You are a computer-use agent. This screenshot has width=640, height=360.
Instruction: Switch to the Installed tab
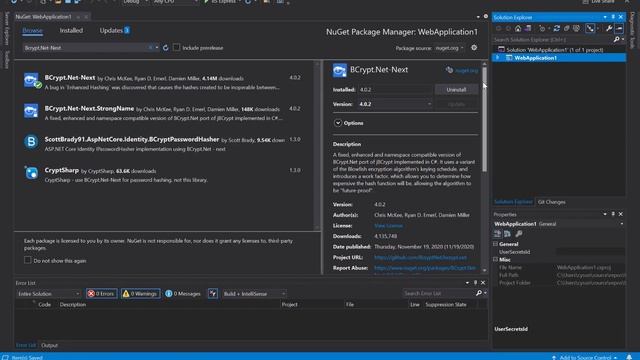(x=71, y=31)
